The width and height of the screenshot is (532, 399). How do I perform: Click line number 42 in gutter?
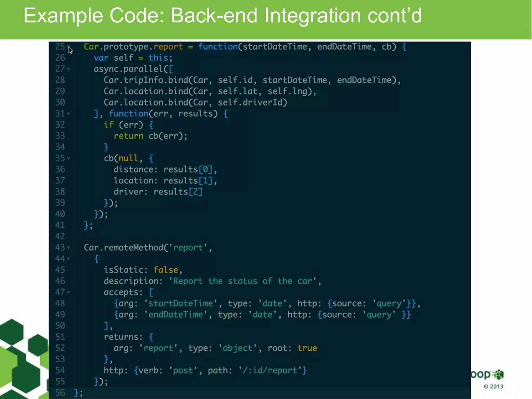(60, 236)
